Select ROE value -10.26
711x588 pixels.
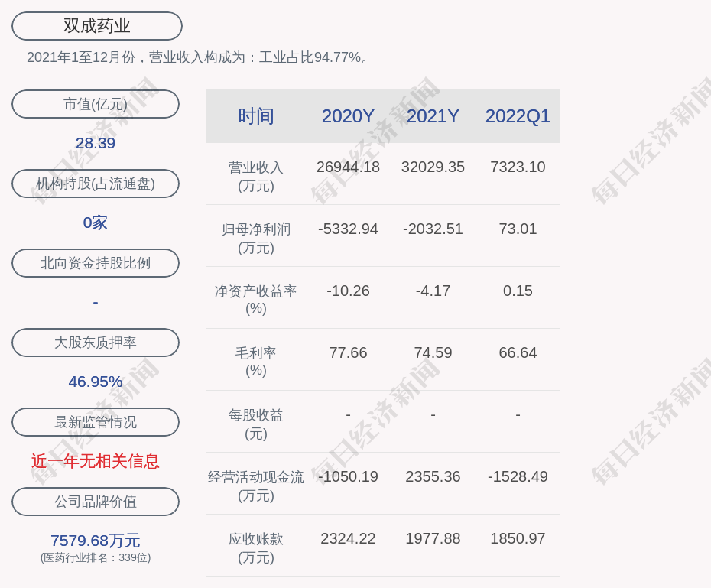click(348, 291)
